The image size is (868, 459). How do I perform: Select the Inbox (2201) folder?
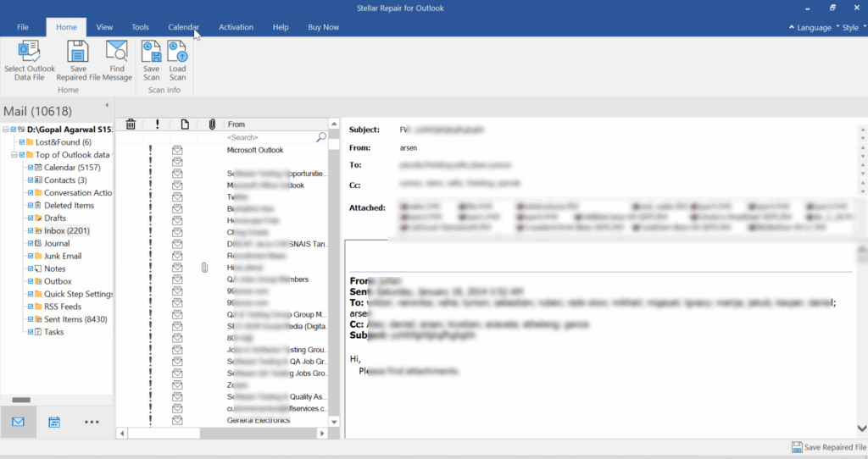pos(66,230)
